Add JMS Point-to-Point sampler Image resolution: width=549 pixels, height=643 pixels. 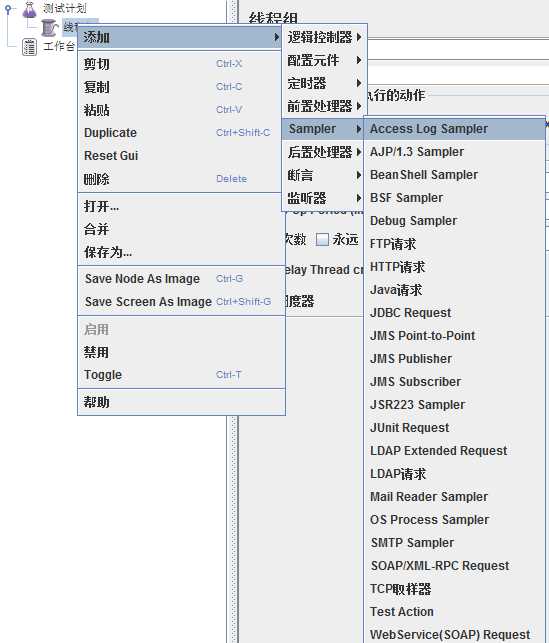(454, 336)
